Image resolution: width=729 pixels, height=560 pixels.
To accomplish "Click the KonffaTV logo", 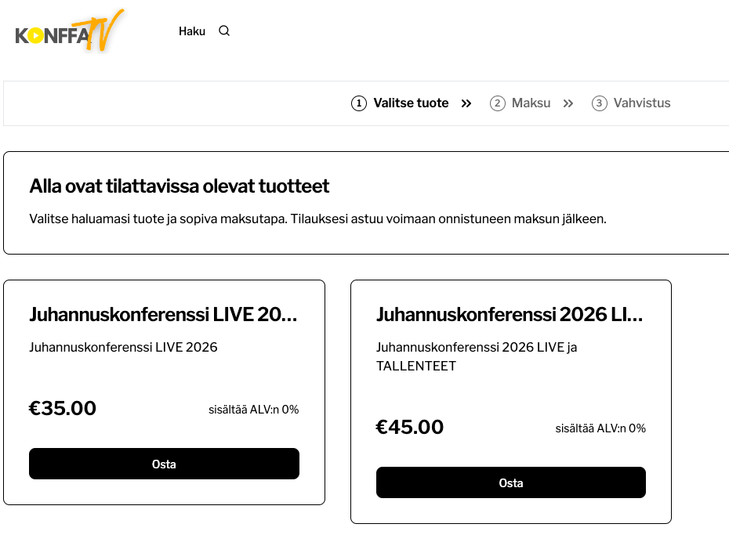I will pyautogui.click(x=69, y=31).
